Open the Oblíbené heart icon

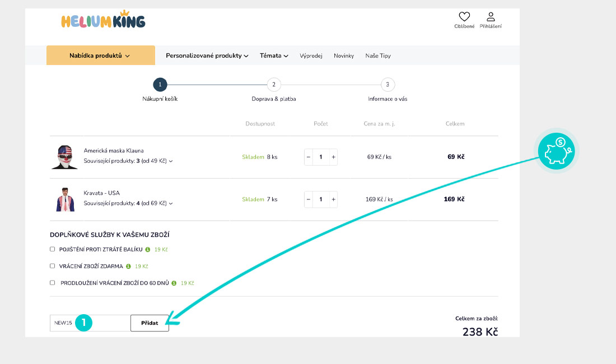[464, 17]
